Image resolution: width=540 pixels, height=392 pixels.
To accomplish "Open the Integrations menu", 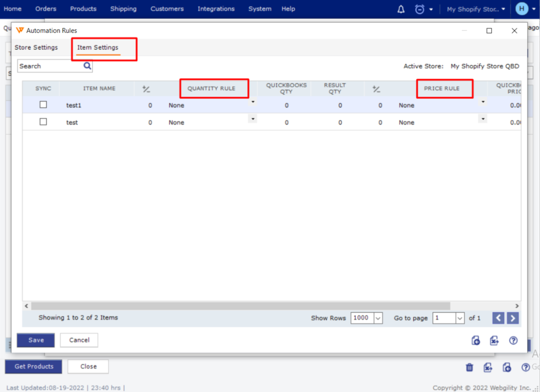I will tap(216, 9).
